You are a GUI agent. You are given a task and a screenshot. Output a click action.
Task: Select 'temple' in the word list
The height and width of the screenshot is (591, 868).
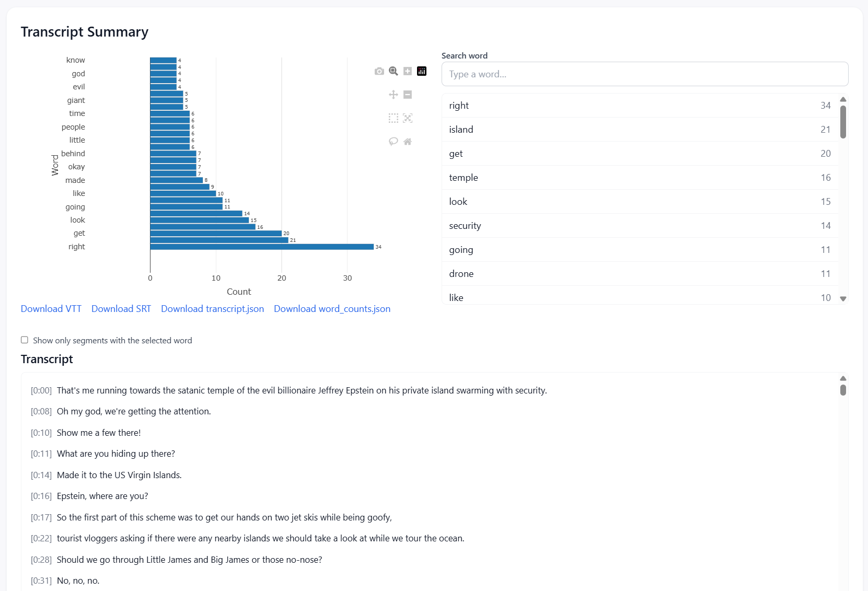[640, 178]
